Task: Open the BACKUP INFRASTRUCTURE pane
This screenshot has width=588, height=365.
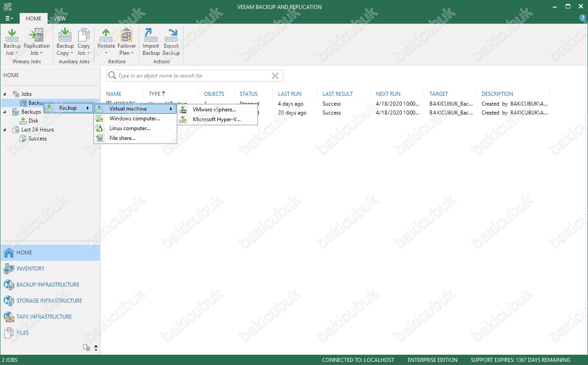Action: coord(50,285)
